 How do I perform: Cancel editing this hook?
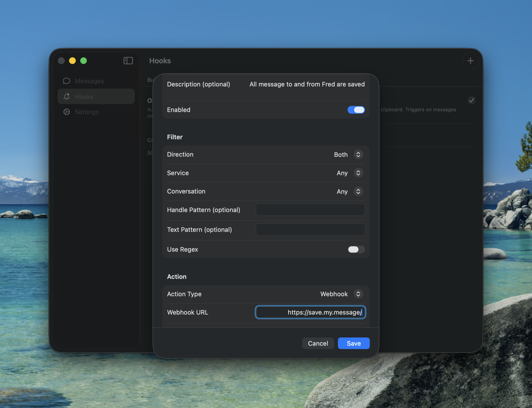pyautogui.click(x=318, y=343)
